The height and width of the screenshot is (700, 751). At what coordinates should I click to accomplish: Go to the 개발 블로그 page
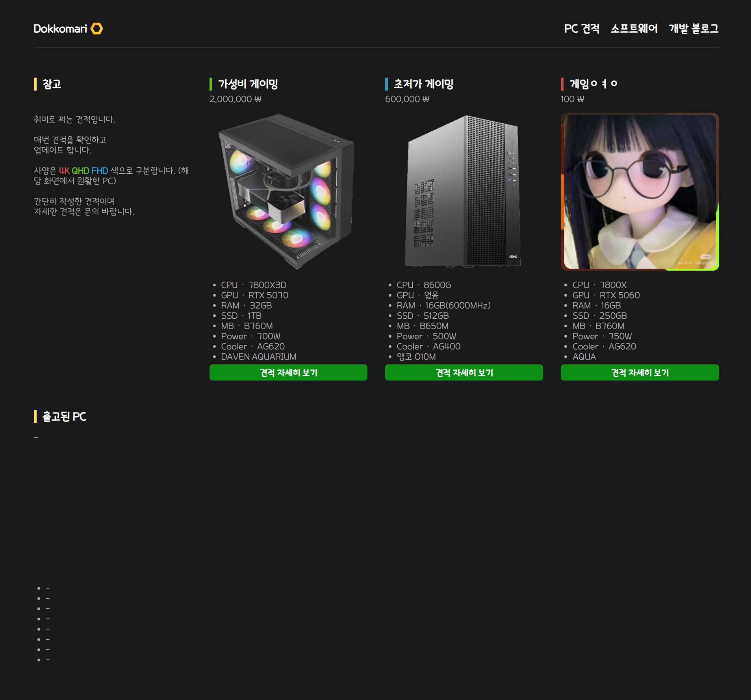tap(694, 29)
